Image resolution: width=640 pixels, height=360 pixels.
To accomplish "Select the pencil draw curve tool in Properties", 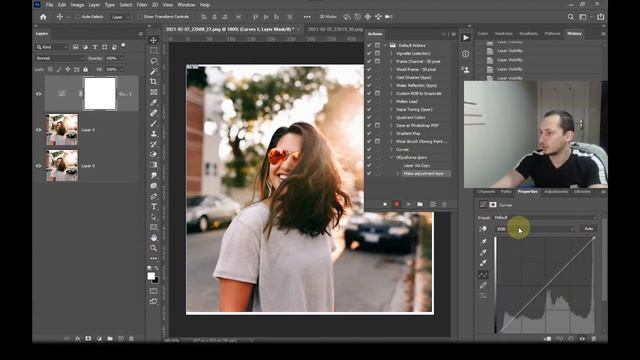I will (483, 285).
